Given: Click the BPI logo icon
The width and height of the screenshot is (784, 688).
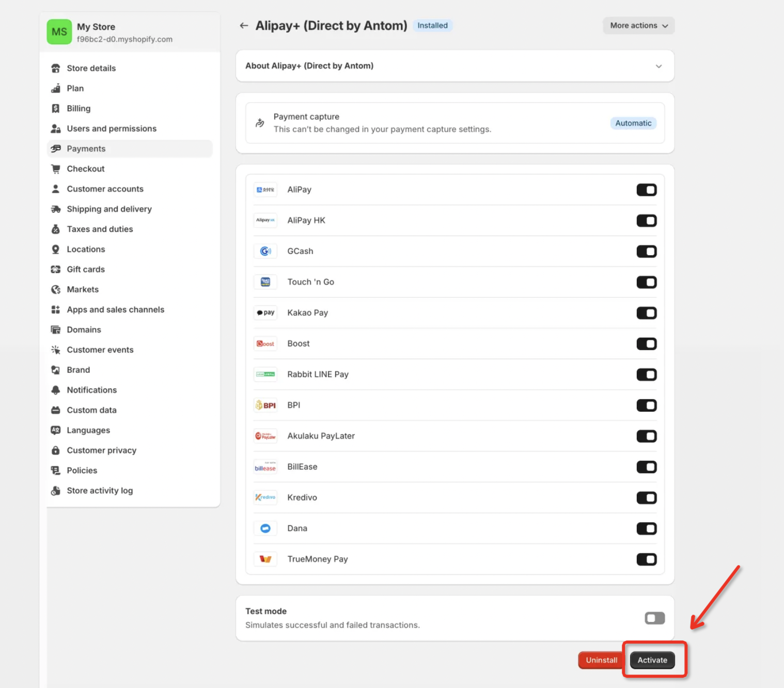Looking at the screenshot, I should (x=265, y=405).
